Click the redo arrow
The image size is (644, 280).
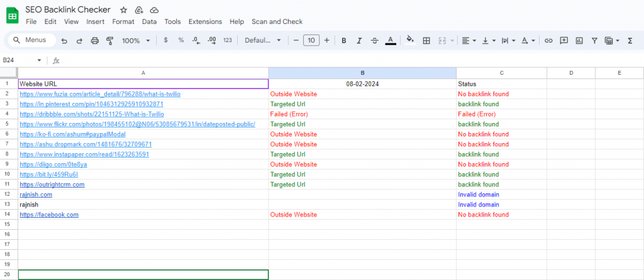coord(80,41)
